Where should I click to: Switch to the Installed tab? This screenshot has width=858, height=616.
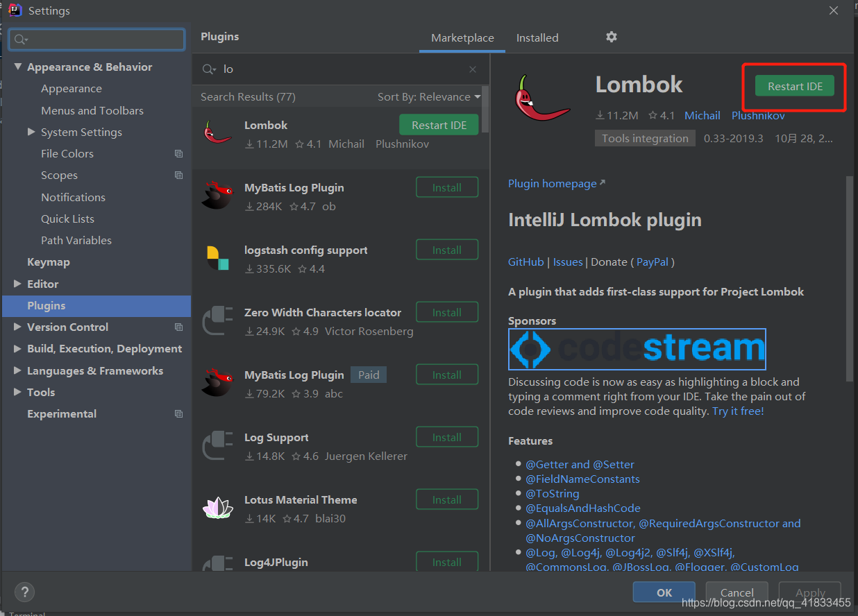coord(537,38)
